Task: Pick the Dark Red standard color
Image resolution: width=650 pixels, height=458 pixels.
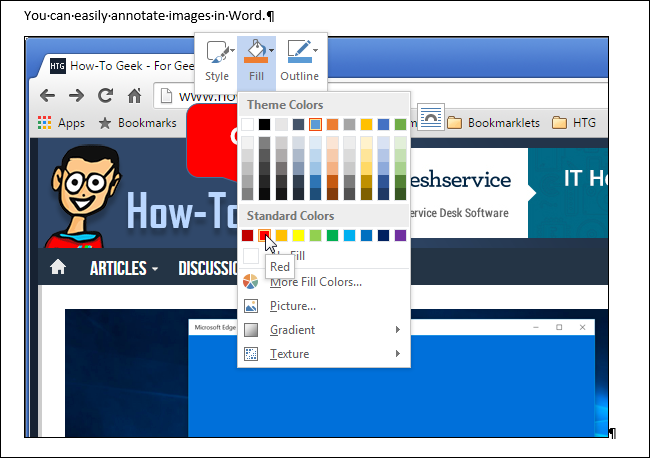Action: [x=247, y=236]
